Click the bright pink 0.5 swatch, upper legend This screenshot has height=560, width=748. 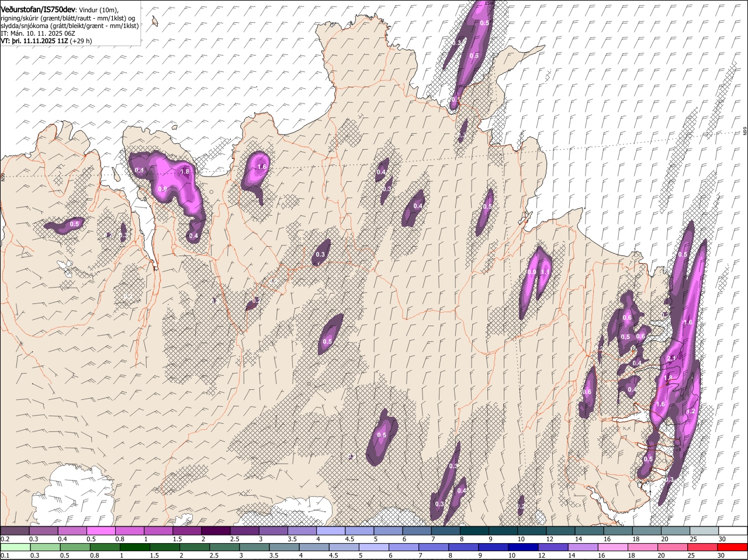coord(101,530)
